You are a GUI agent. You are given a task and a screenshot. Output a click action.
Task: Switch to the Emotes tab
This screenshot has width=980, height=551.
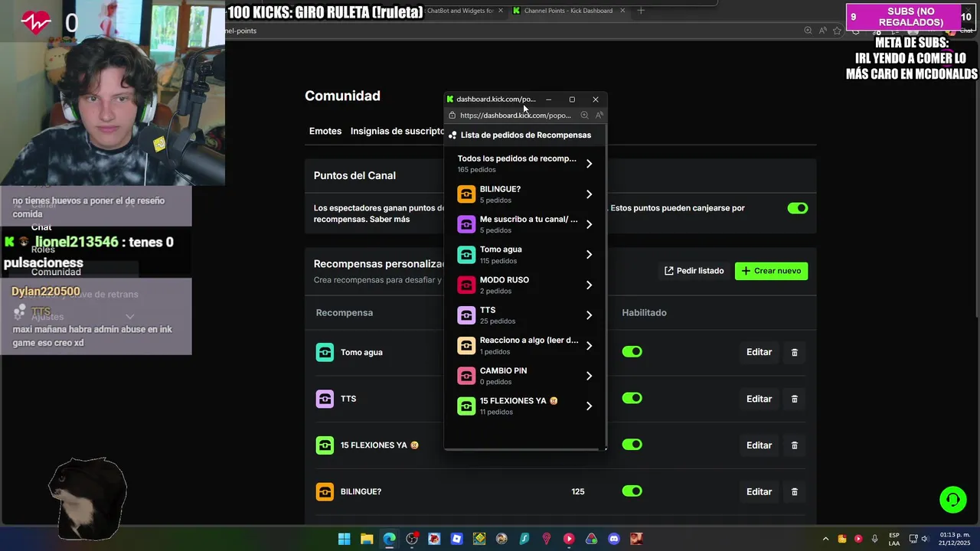[325, 131]
